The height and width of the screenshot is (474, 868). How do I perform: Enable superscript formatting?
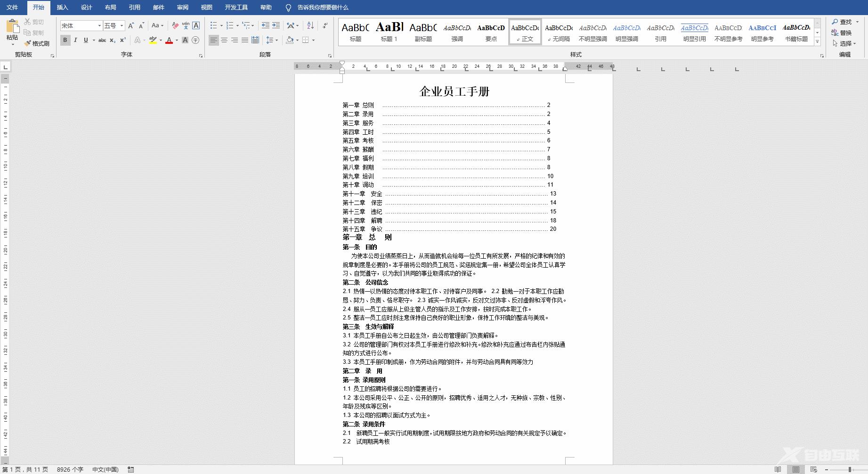pyautogui.click(x=123, y=40)
